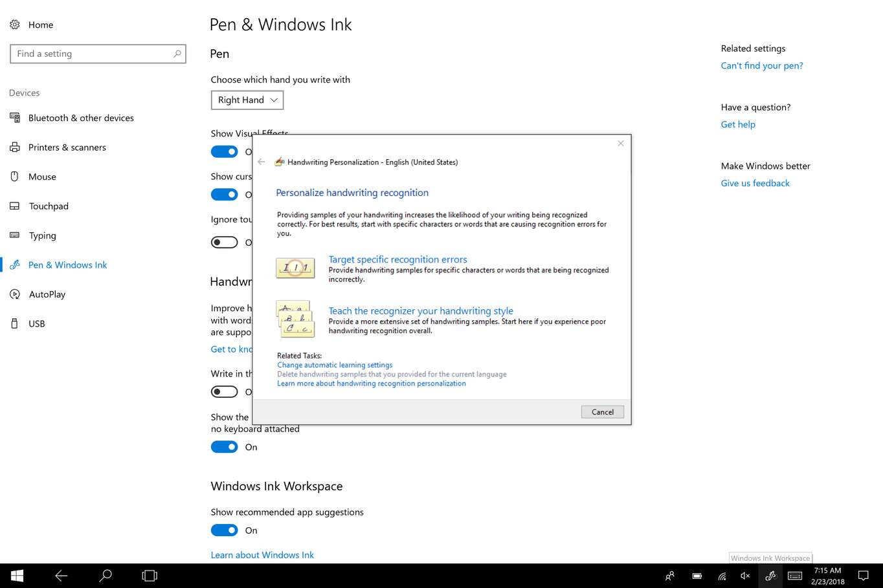Click the network Wi-Fi tray icon
Screen dimensions: 883x588
click(x=722, y=576)
